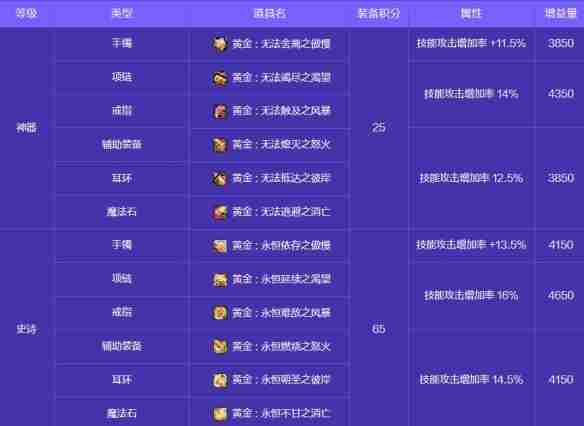
Task: Click the item name 黄金：无法…之彼岸
Action: [x=281, y=178]
